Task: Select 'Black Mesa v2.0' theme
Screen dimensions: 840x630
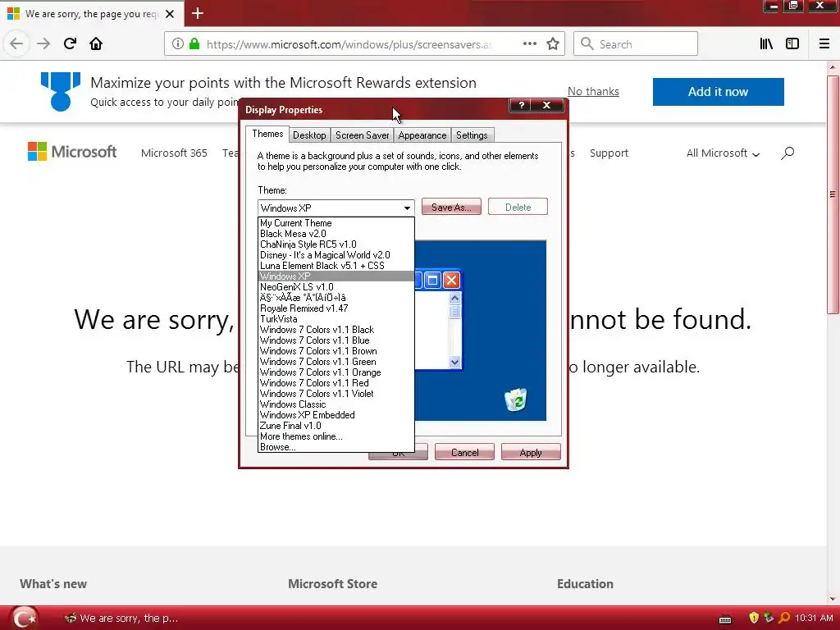Action: 336,234
